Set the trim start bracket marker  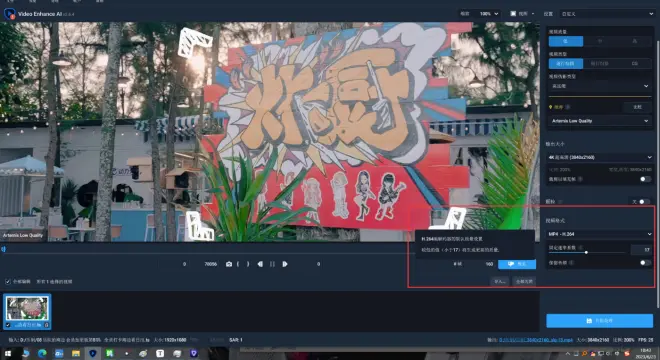[238, 264]
